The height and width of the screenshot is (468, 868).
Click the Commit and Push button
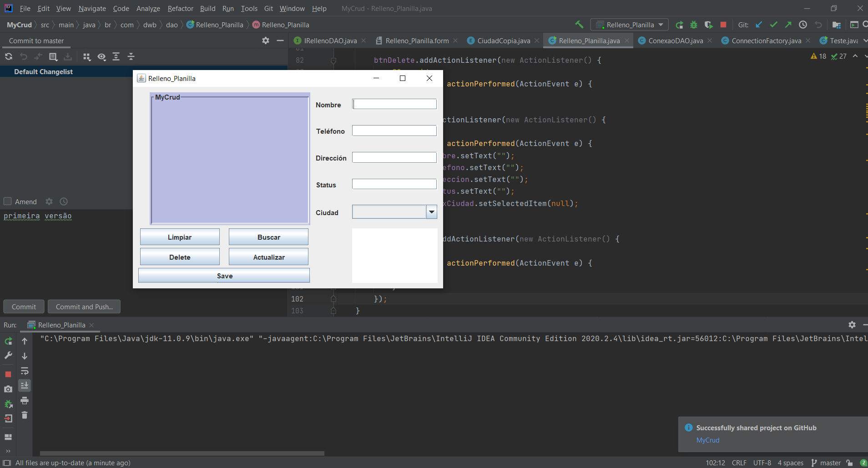(84, 306)
